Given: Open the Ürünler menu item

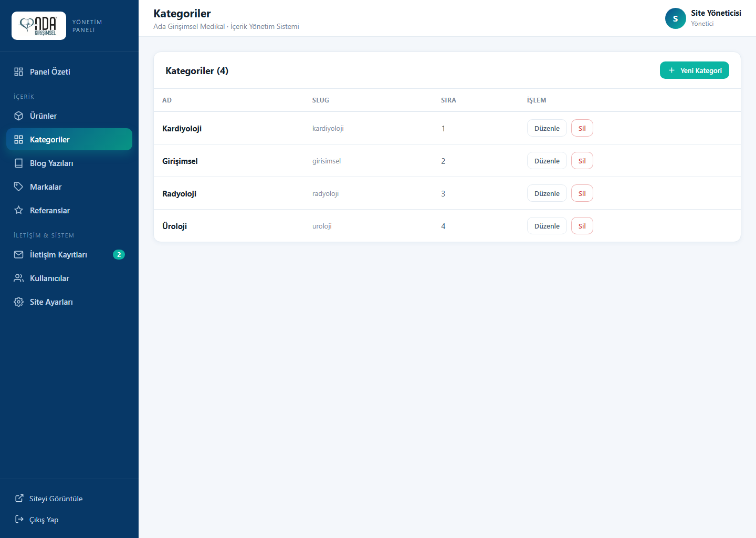Looking at the screenshot, I should point(69,116).
